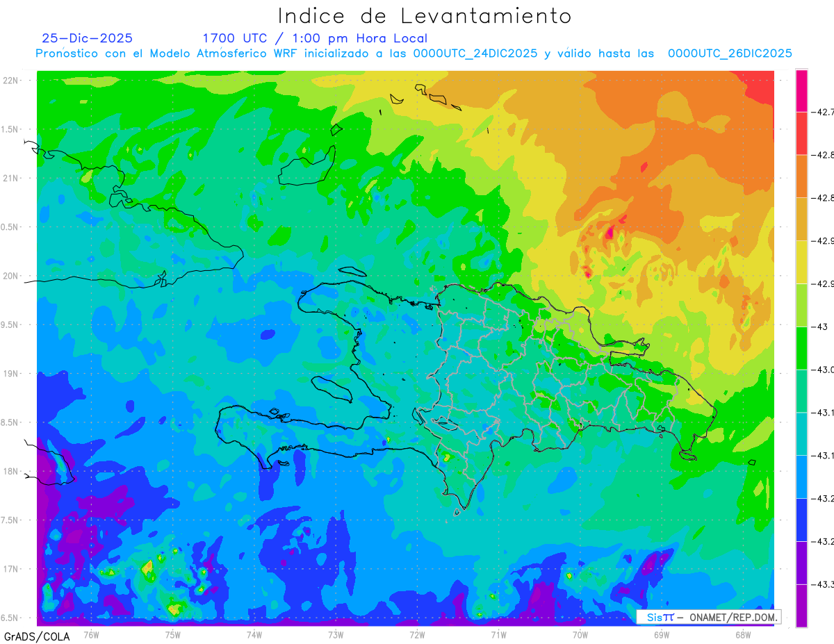Screen dimensions: 834x644
Task: Click the '72W' longitude axis label
Action: 417,634
